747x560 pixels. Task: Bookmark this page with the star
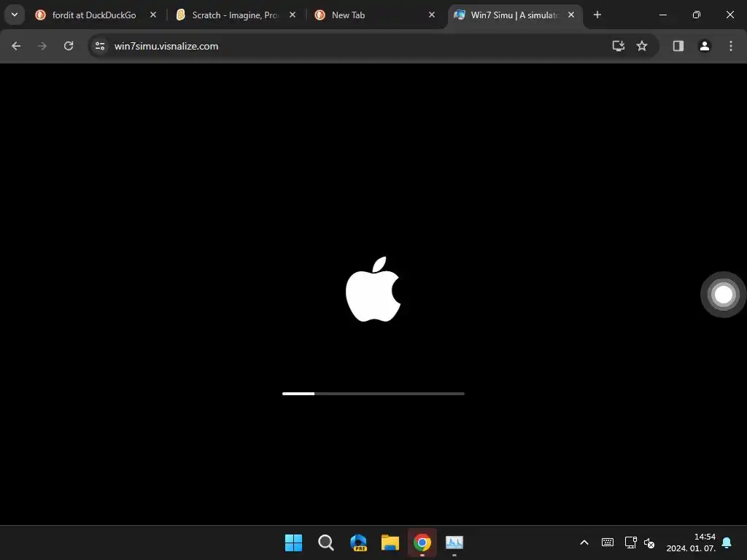(642, 46)
